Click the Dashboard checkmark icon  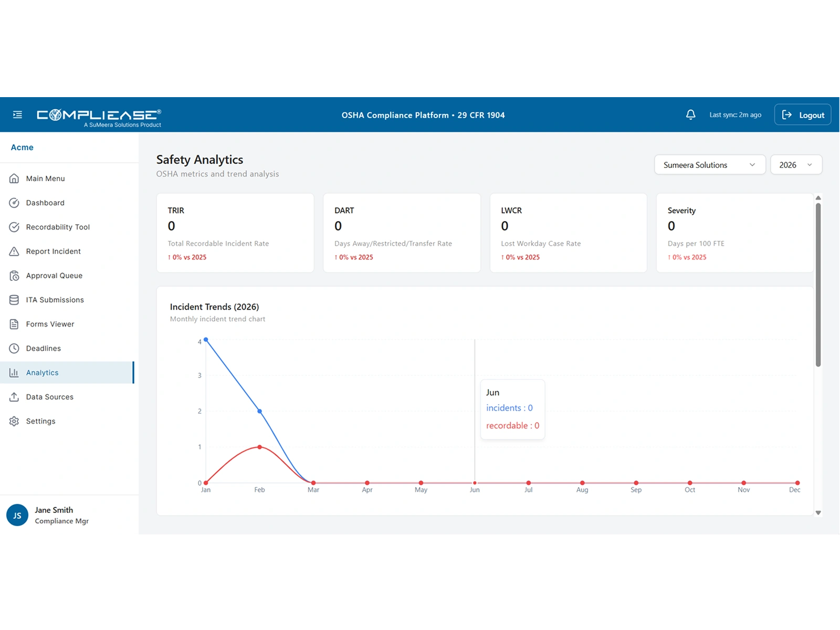pos(14,203)
